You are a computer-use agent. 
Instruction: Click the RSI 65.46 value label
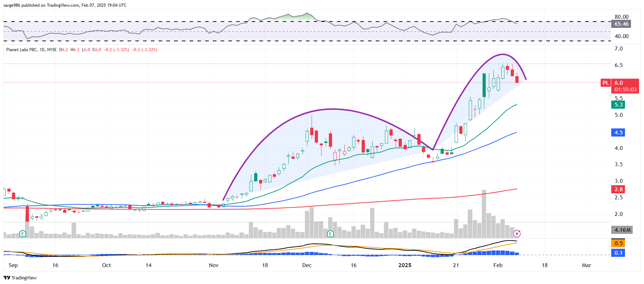621,24
